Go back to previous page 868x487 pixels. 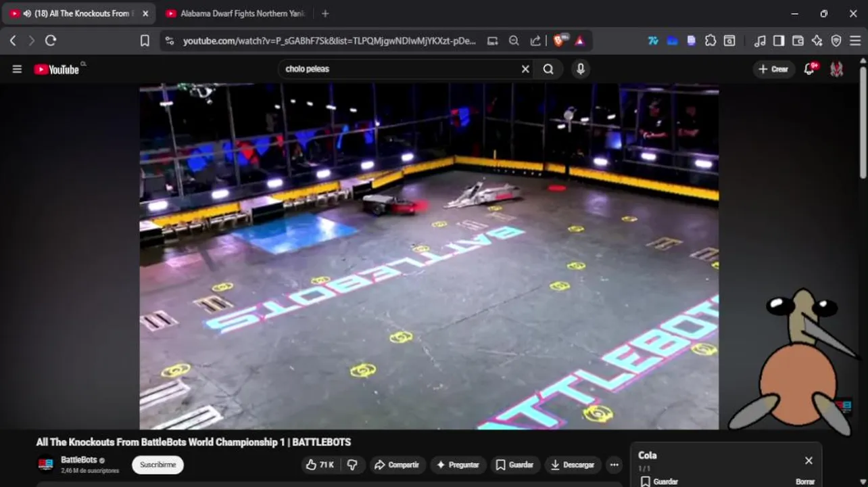[13, 41]
